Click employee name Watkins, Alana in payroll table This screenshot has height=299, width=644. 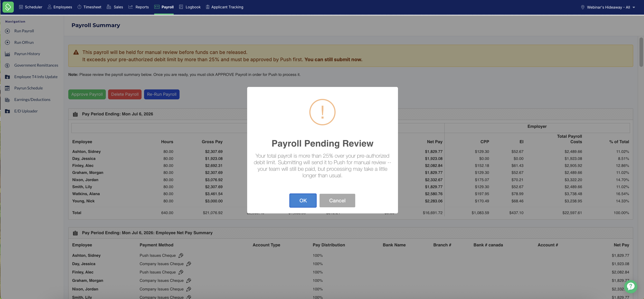tap(86, 194)
